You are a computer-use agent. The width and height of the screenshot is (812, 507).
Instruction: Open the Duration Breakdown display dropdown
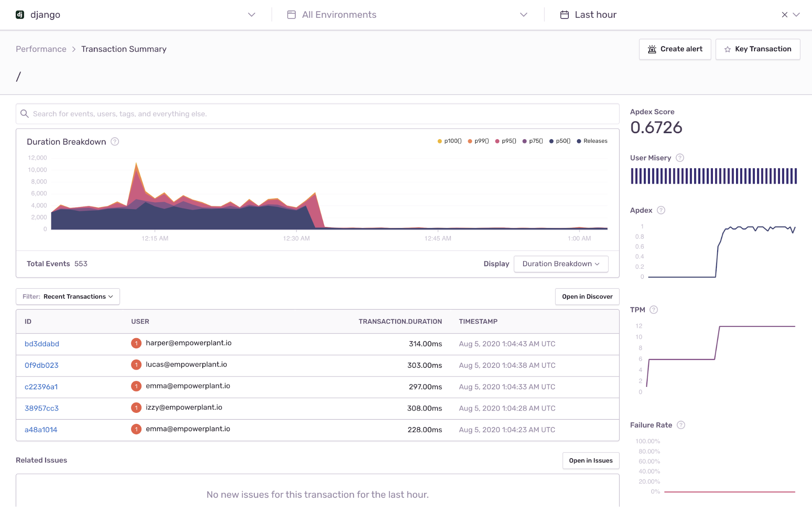(561, 264)
